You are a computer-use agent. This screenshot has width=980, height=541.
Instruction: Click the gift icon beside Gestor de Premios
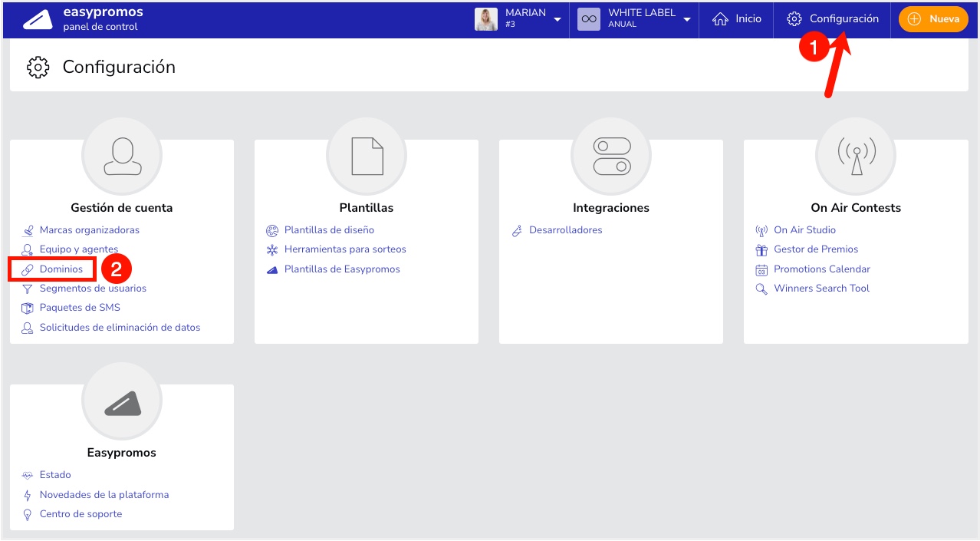coord(761,250)
